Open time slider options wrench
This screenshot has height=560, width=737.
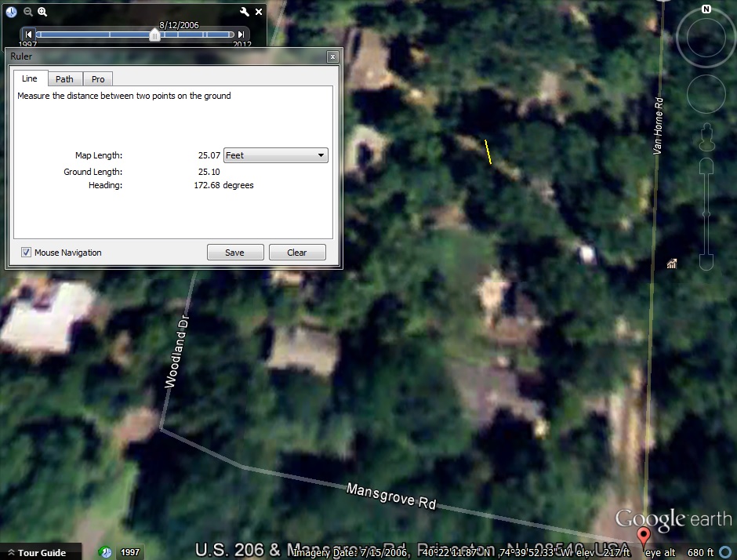[x=244, y=12]
